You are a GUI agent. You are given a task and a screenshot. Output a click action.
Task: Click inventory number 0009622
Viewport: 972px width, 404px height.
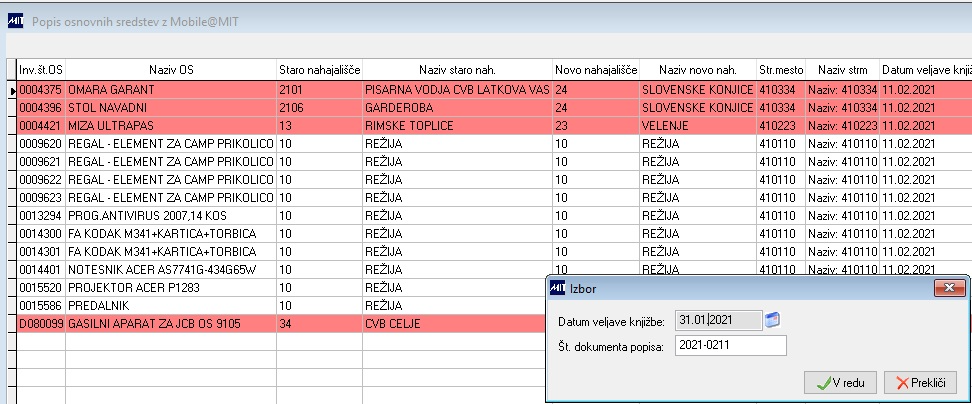coord(41,180)
